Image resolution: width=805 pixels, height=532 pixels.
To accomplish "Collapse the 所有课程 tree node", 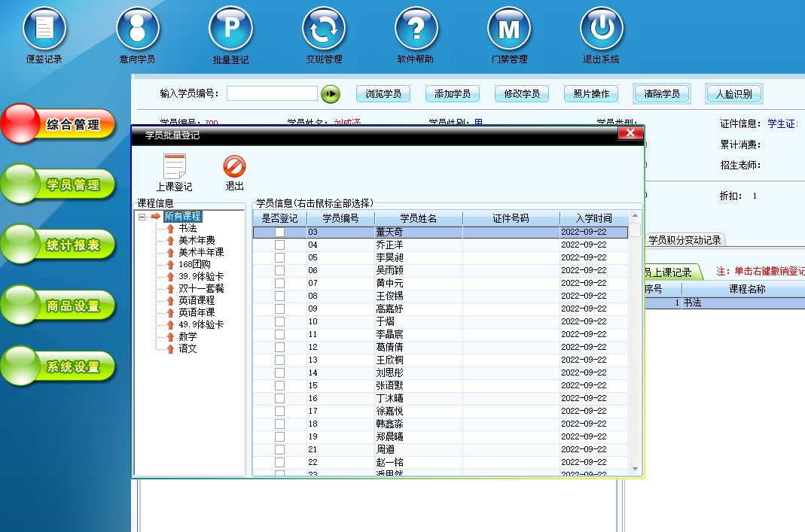I will point(142,217).
